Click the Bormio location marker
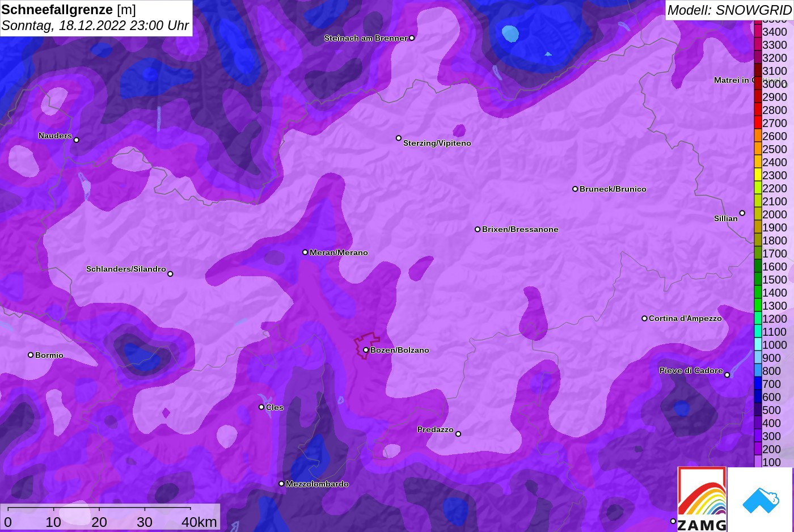The width and height of the screenshot is (794, 532). point(31,355)
